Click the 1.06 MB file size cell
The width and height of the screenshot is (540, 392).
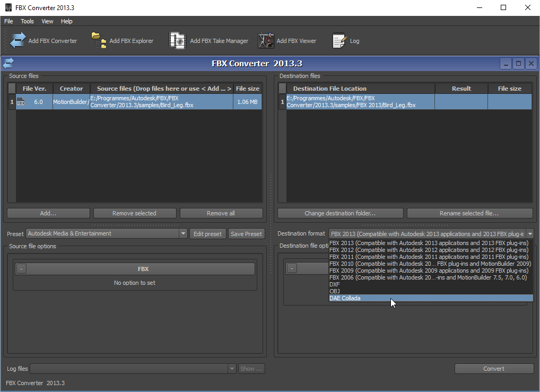point(248,102)
